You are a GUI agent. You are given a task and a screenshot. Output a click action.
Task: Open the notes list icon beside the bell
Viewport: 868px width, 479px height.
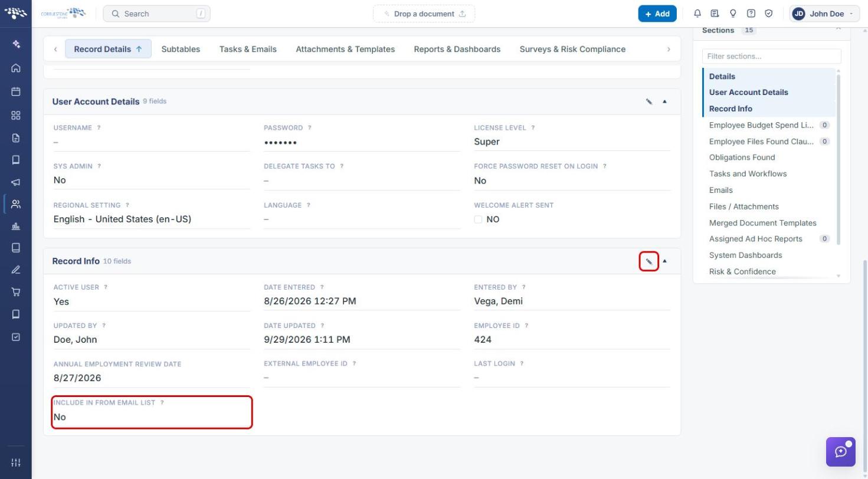coord(715,14)
